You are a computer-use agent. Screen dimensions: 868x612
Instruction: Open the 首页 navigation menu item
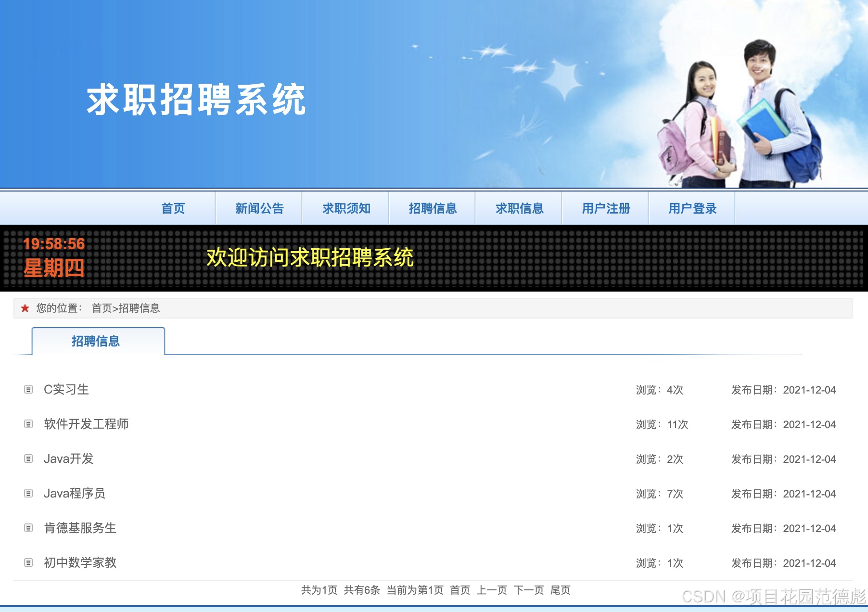pos(173,208)
